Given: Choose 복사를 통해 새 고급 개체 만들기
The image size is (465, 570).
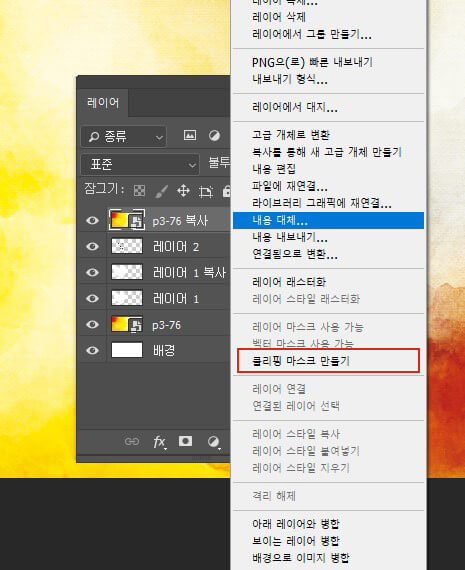Looking at the screenshot, I should click(328, 152).
